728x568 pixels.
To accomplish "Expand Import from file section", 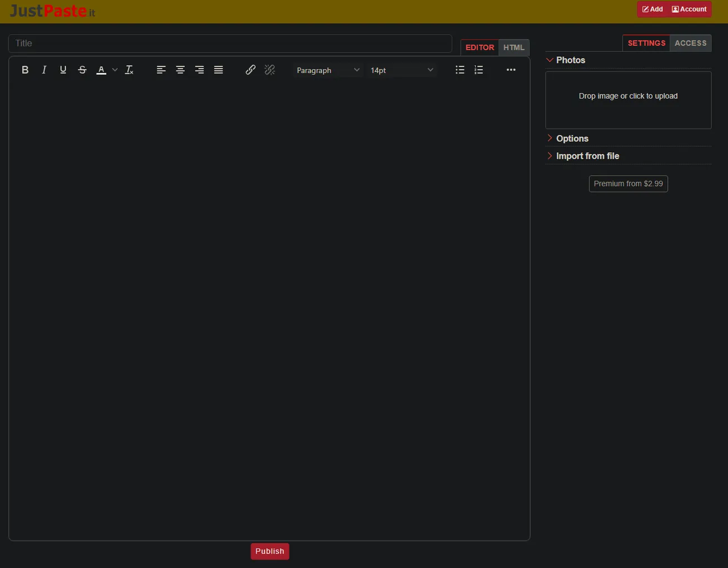I will (x=587, y=156).
